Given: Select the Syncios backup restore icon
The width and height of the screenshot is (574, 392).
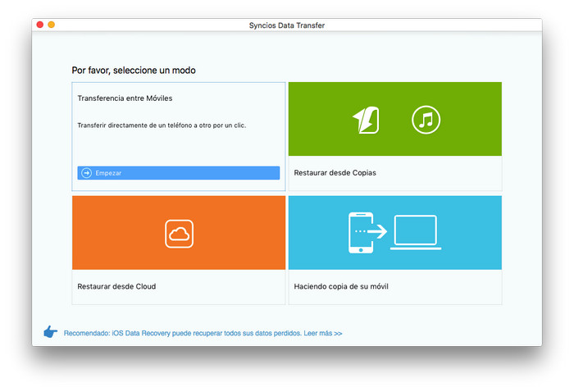Looking at the screenshot, I should (x=366, y=120).
